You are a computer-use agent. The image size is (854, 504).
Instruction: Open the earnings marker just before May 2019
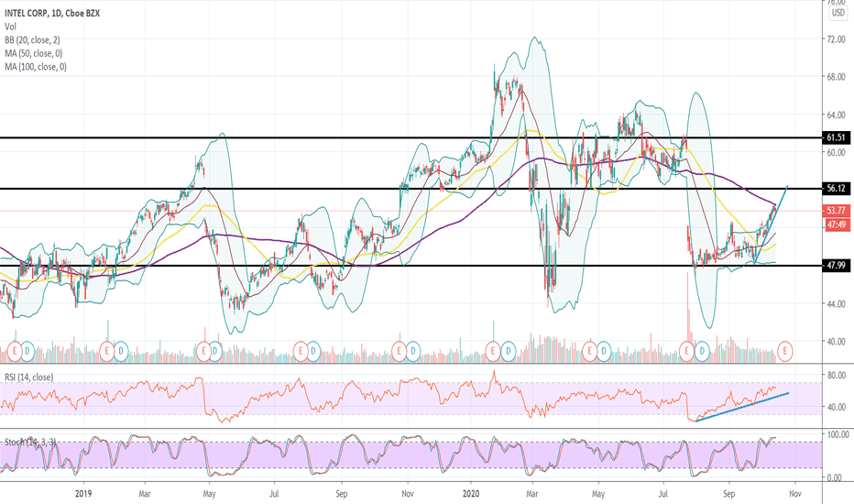[x=203, y=352]
